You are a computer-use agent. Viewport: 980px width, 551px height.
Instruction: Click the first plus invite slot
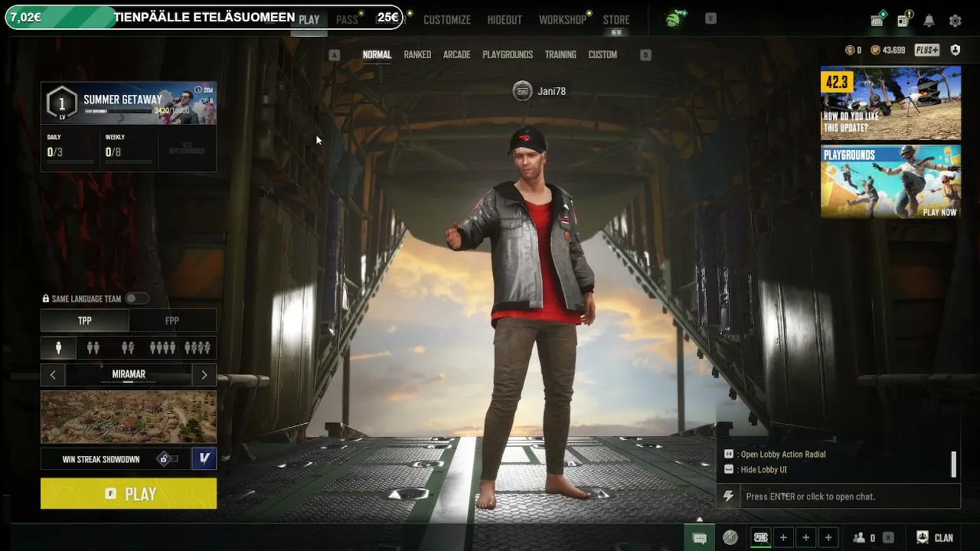pos(783,538)
